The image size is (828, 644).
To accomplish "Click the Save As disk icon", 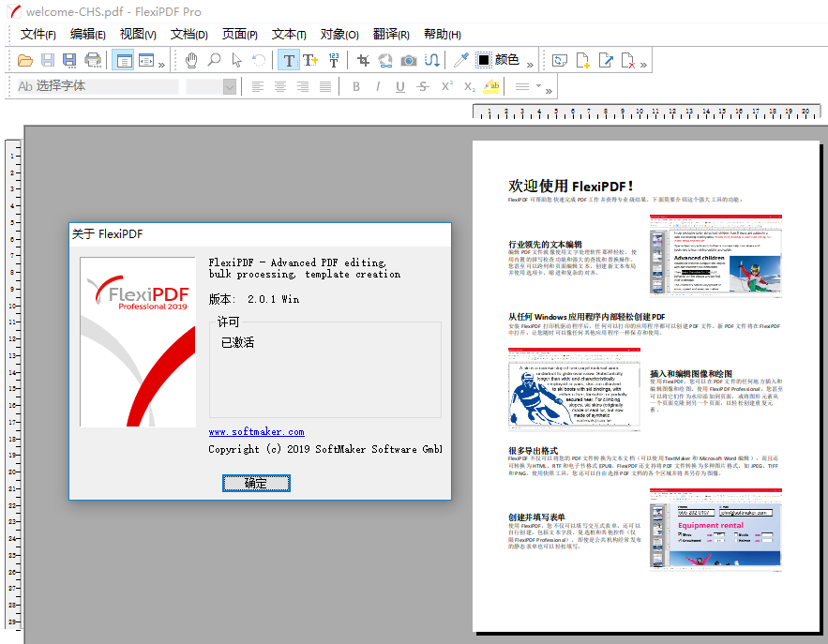I will (x=69, y=60).
